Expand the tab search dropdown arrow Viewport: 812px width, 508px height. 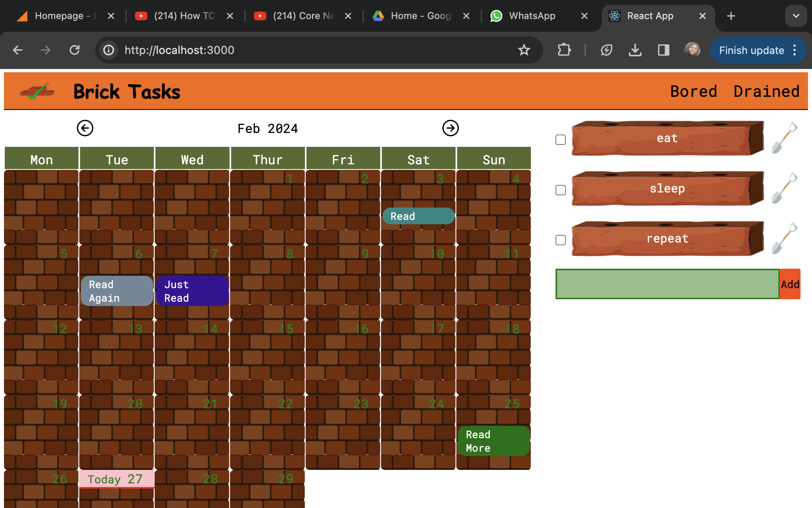pyautogui.click(x=796, y=16)
